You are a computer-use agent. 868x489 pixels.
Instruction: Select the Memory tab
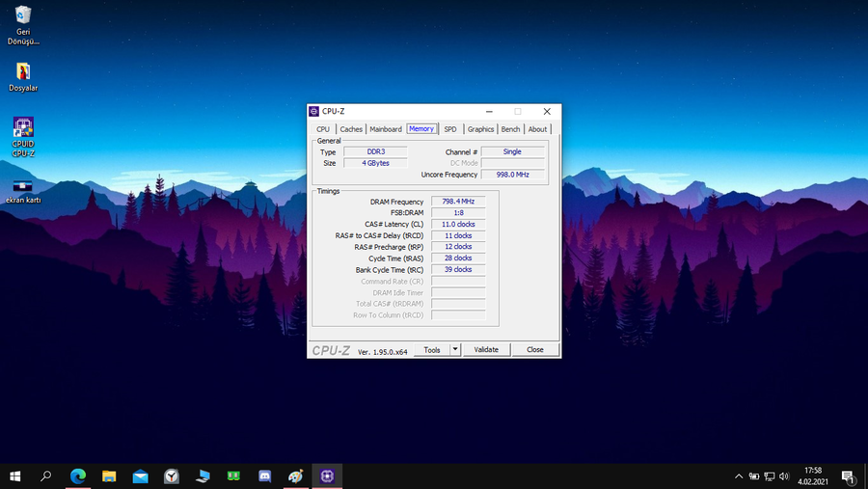[421, 128]
